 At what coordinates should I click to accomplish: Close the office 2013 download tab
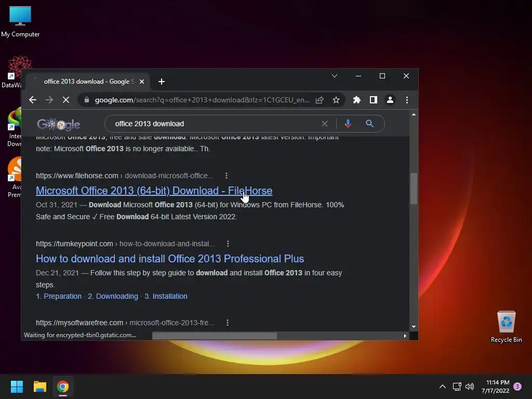click(x=142, y=82)
